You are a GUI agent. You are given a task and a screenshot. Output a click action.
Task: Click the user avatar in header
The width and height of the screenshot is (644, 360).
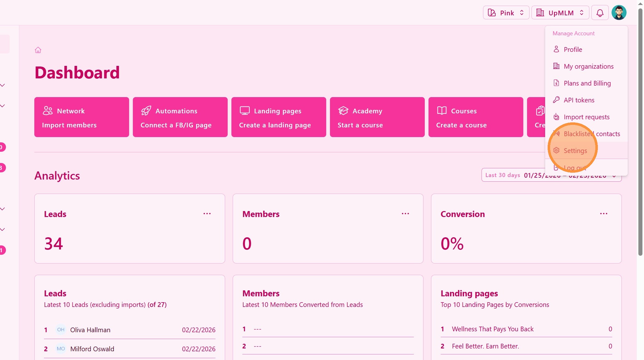pos(619,13)
